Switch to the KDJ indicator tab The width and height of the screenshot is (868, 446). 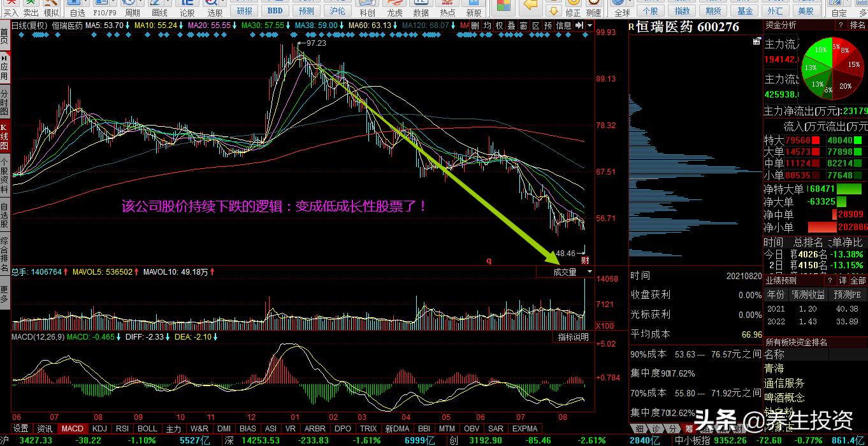point(99,428)
